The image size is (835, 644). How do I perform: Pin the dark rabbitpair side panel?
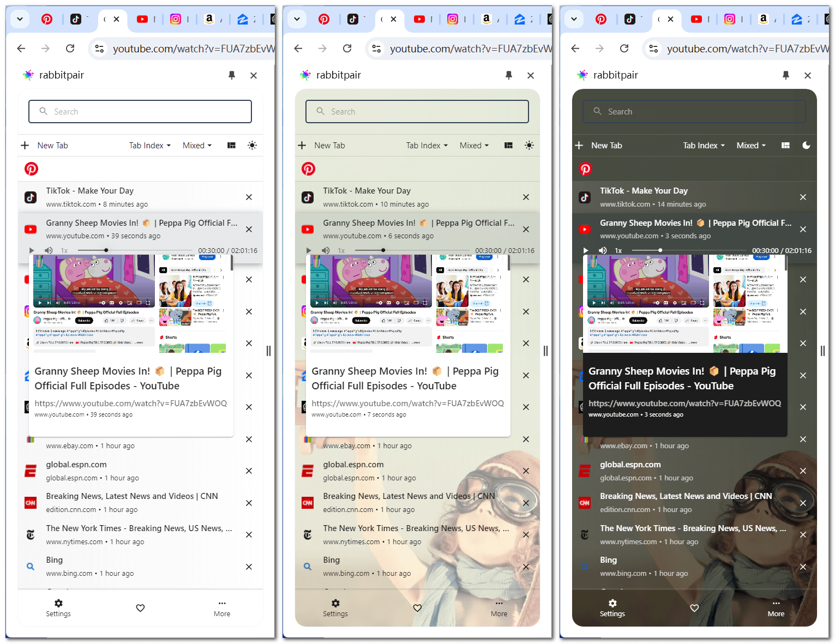pyautogui.click(x=786, y=75)
